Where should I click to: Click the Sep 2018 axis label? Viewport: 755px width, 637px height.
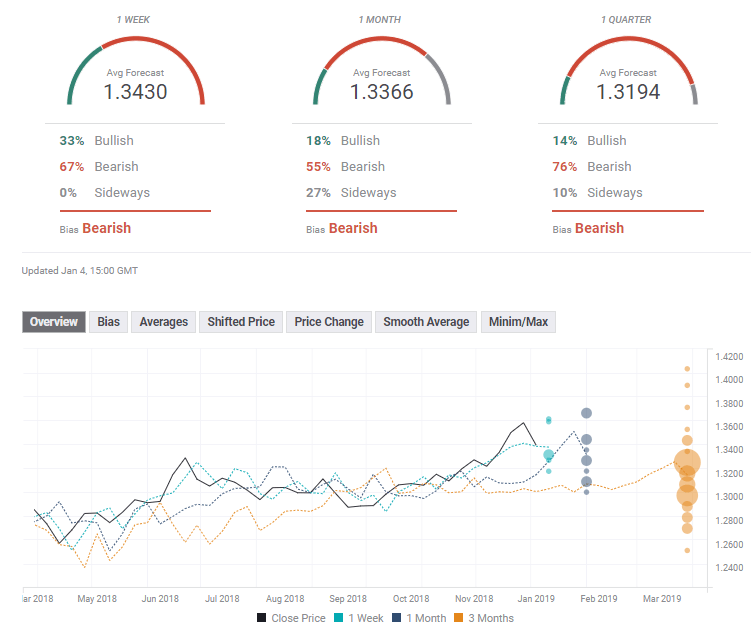pos(348,598)
